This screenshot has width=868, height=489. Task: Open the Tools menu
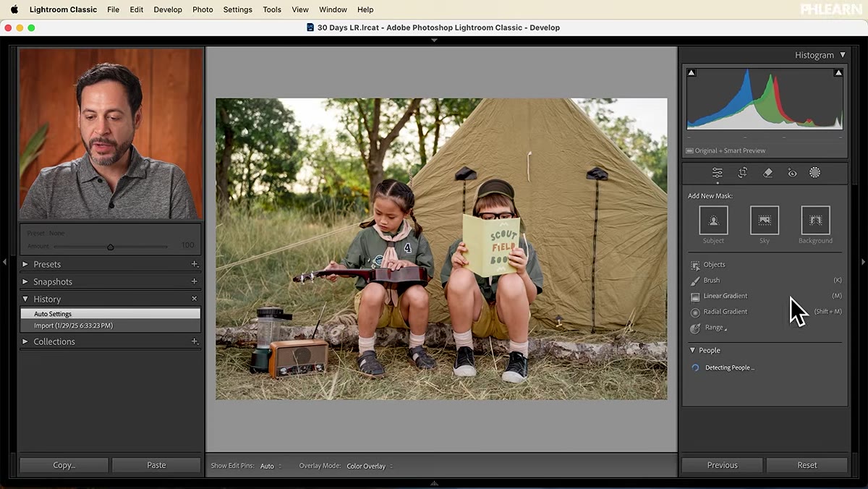272,9
